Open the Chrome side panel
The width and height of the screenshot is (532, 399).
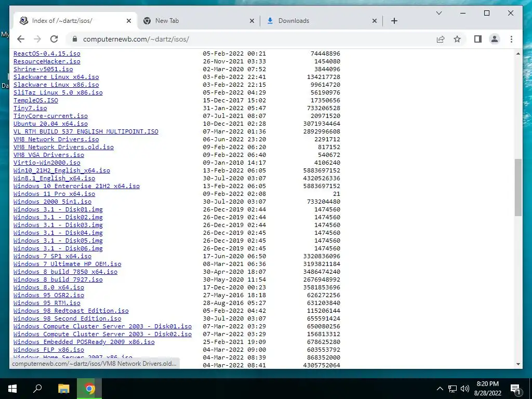click(x=478, y=39)
